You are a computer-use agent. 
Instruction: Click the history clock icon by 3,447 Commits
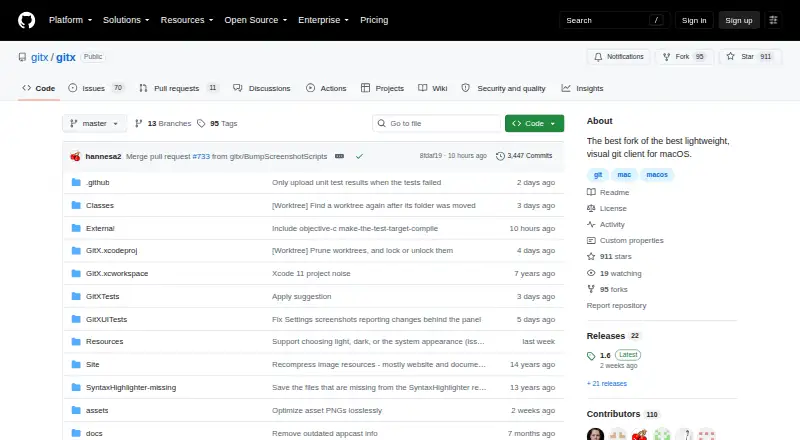tap(500, 156)
